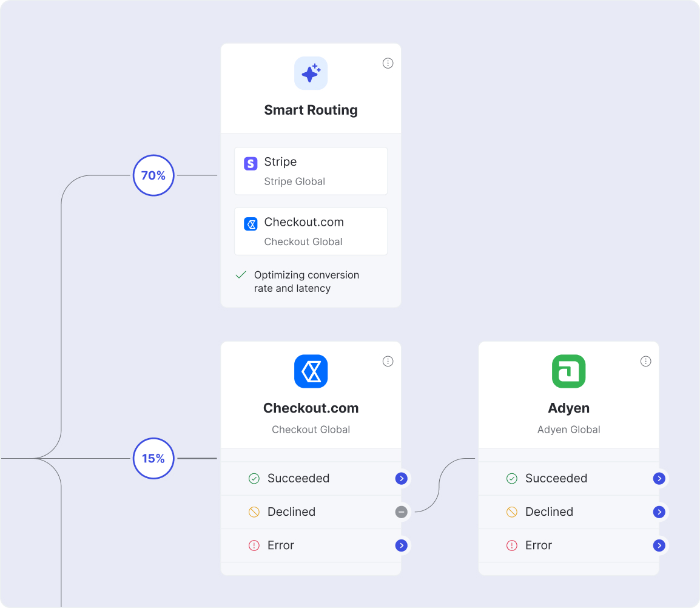This screenshot has width=700, height=608.
Task: Select the 15% traffic split node
Action: coord(153,458)
